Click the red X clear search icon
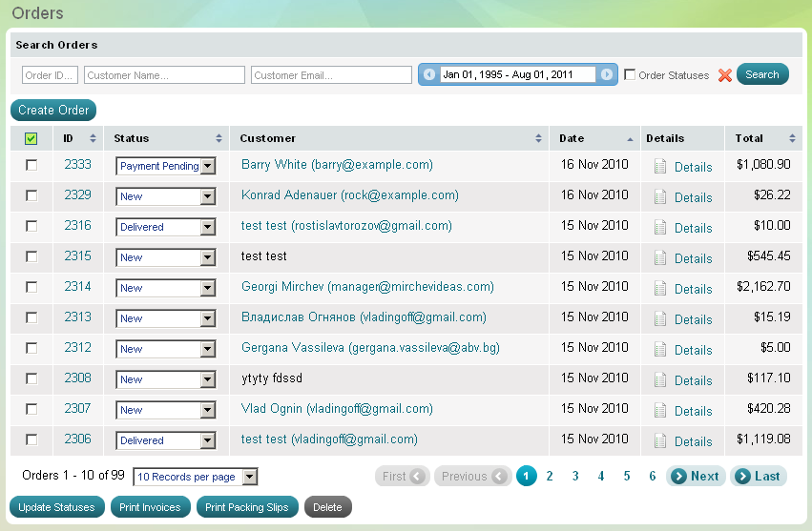 [725, 75]
